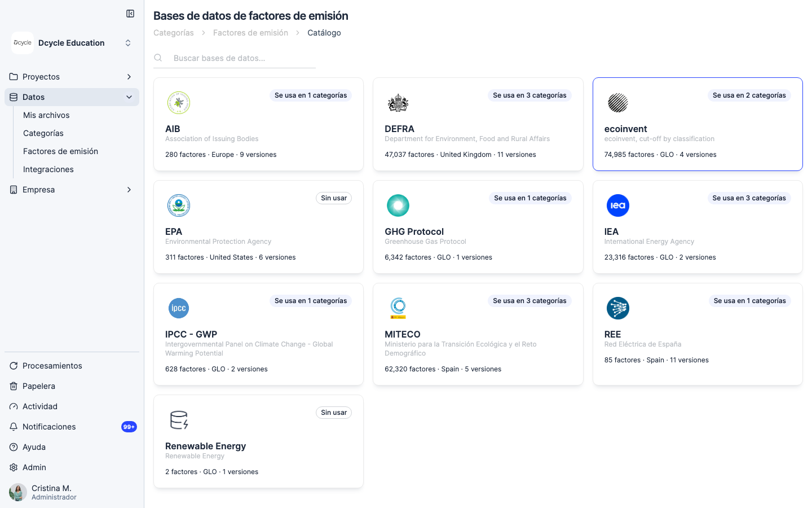Click '62,320 factores · Spain · 5 versiones' text
812x508 pixels.
(443, 369)
